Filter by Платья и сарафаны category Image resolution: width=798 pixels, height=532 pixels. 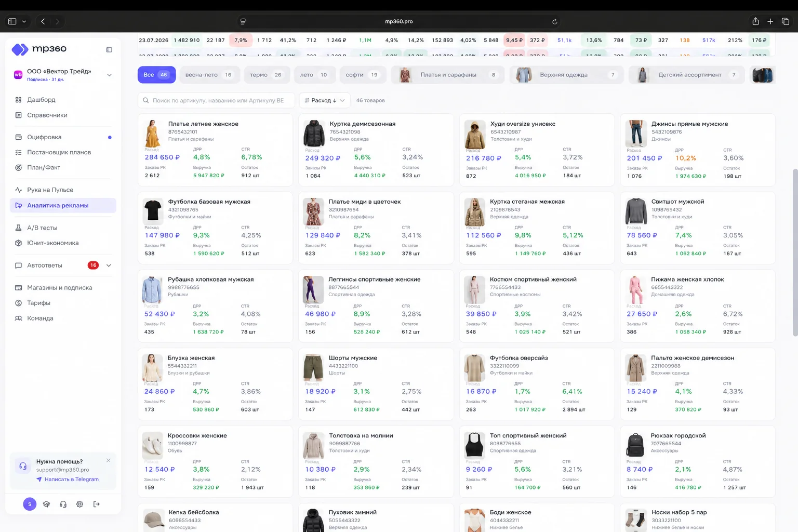pos(448,75)
